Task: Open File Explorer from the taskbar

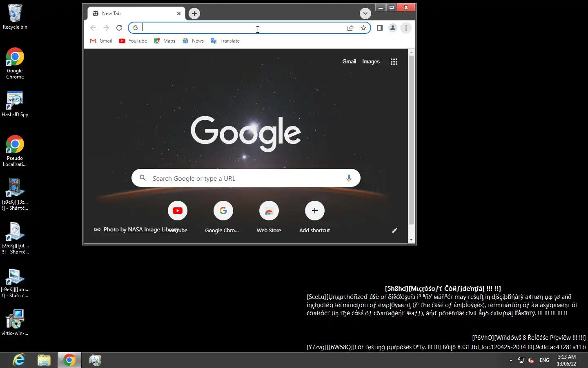Action: tap(44, 360)
